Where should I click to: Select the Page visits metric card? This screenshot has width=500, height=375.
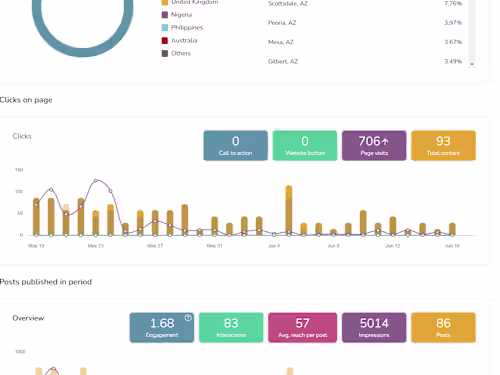[374, 146]
